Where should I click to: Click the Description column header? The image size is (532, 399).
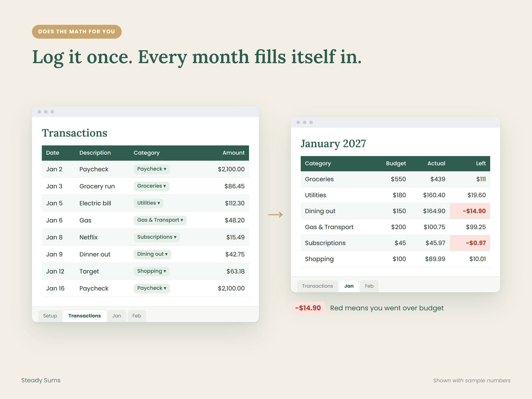point(95,153)
